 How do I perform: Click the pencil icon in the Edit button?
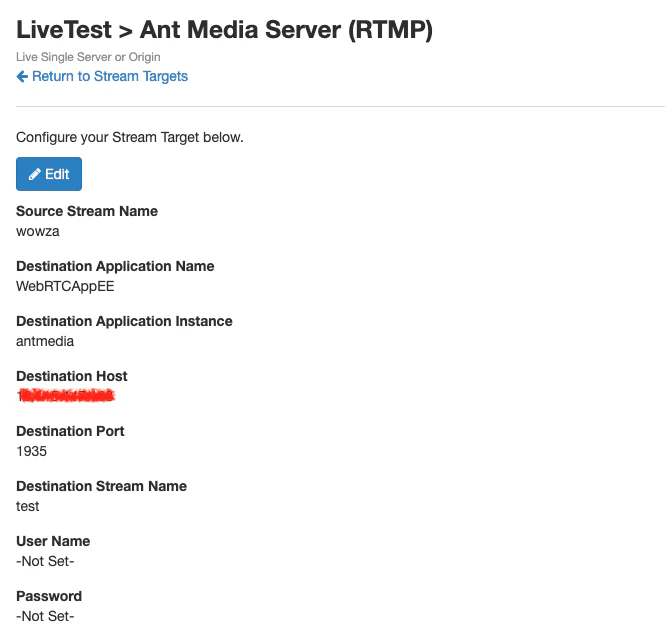pyautogui.click(x=35, y=174)
